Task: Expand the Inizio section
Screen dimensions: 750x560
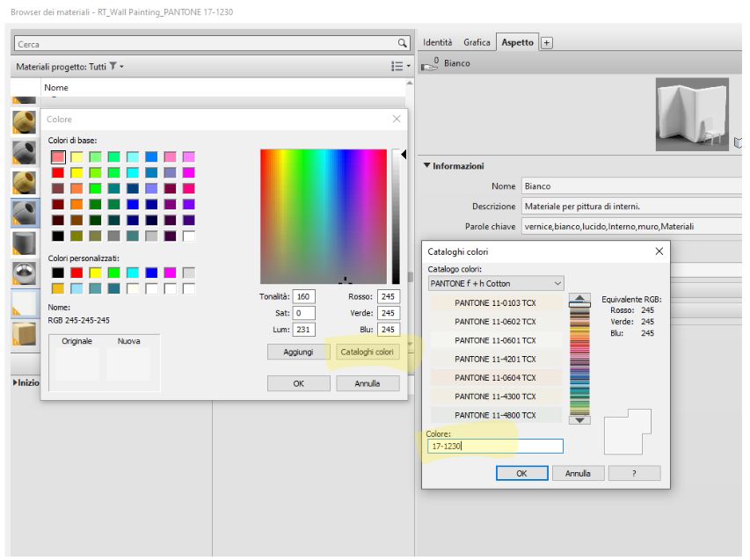Action: (x=15, y=382)
